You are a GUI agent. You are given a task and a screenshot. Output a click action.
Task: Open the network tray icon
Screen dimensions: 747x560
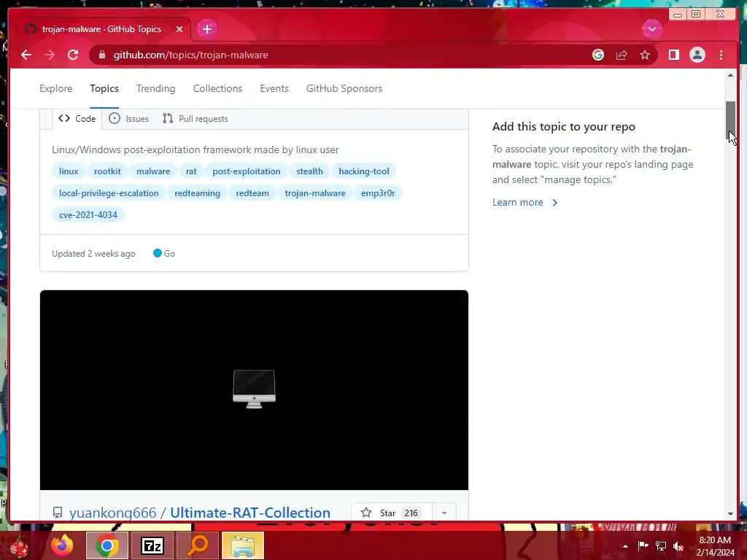[661, 546]
